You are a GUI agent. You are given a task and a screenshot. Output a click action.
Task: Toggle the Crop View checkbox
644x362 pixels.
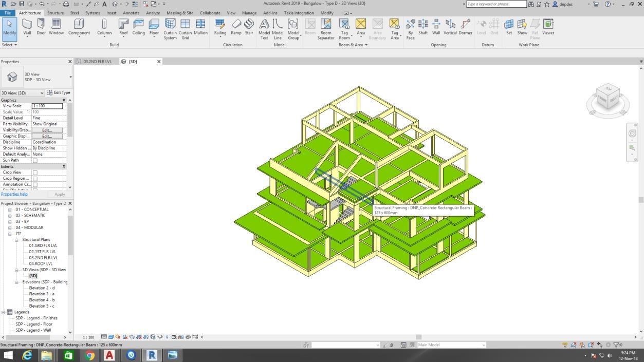35,173
